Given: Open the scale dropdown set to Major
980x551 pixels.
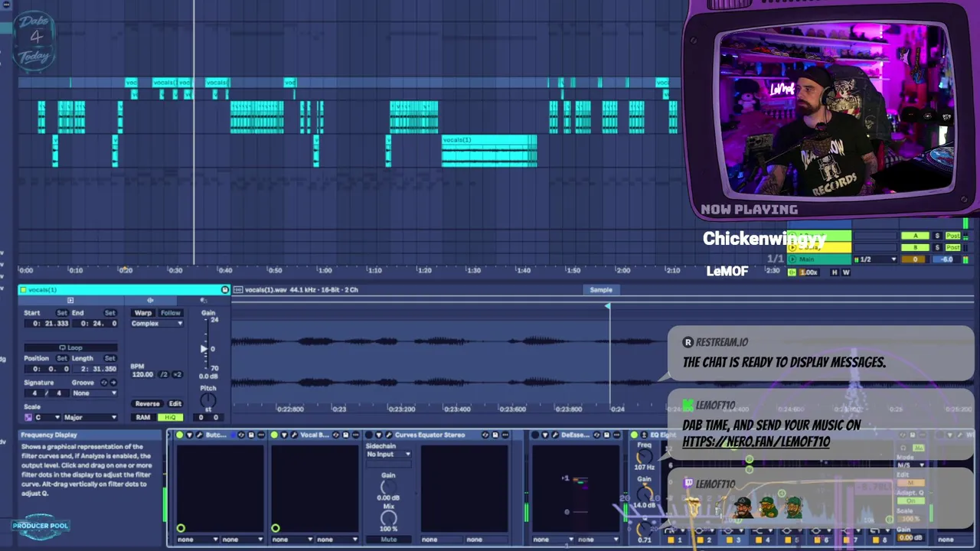Looking at the screenshot, I should 90,417.
